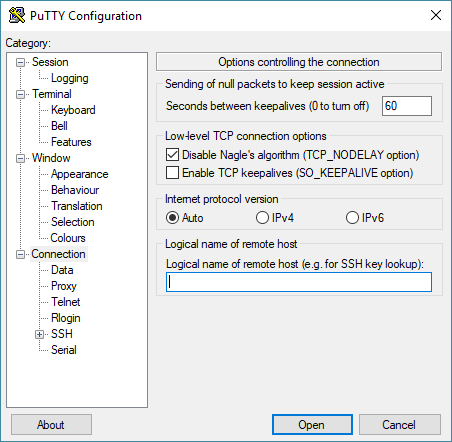The width and height of the screenshot is (452, 442).
Task: Focus the logical name of remote host field
Action: click(299, 282)
